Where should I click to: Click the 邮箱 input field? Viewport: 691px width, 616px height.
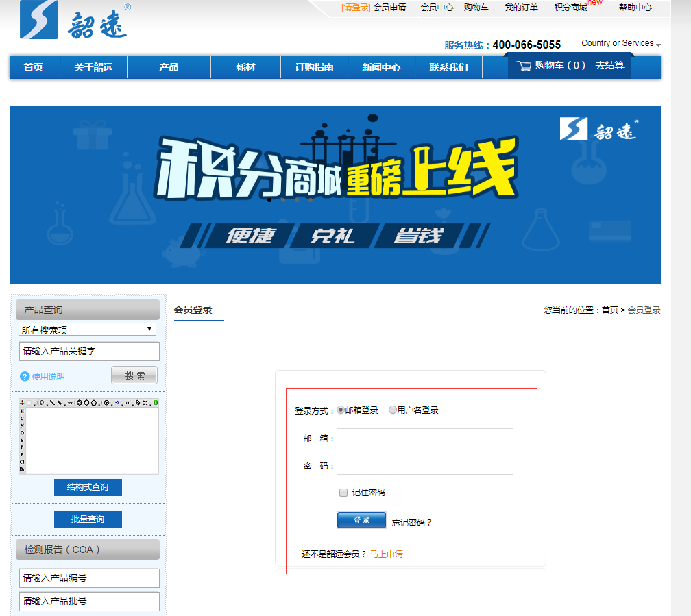[x=425, y=438]
